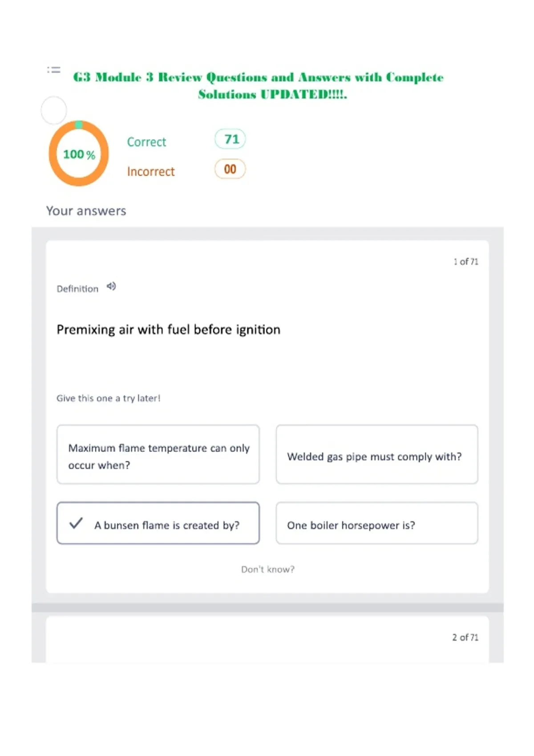The height and width of the screenshot is (756, 534).
Task: Select answer 'A bunsen flame is created by?'
Action: point(158,523)
